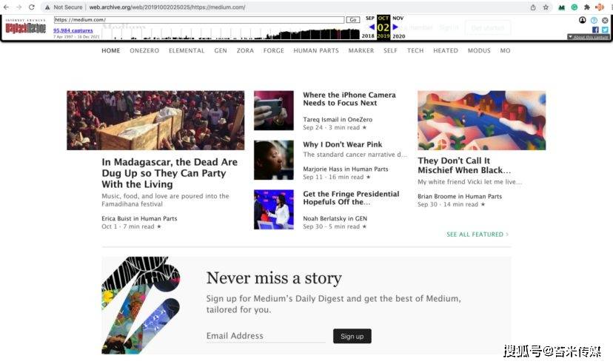Read 'In Madagascar, the Dead Are Dug Up' article
This screenshot has width=613, height=364.
[x=170, y=173]
